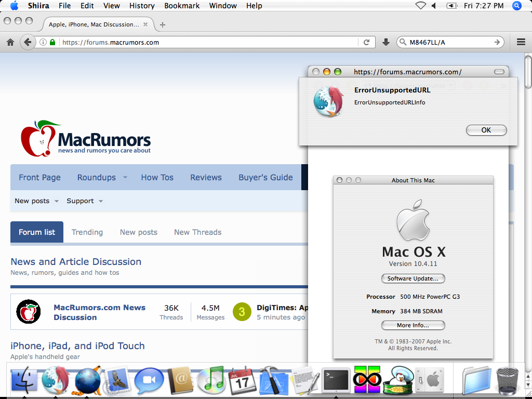Viewport: 532px width, 399px height.
Task: Open Shiira fish icon in the Dock
Action: pos(55,380)
